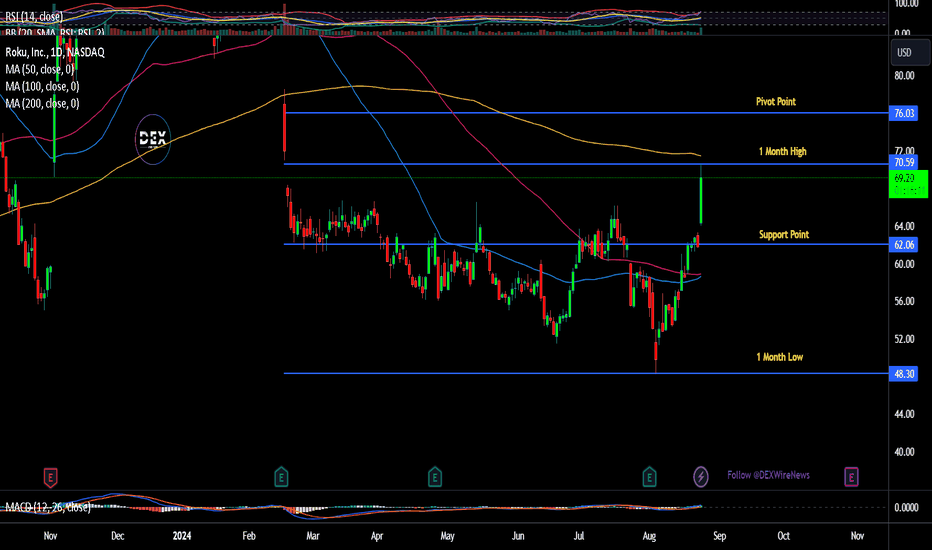Click the Dec label on time axis
Viewport: 932px width, 550px height.
coord(118,536)
